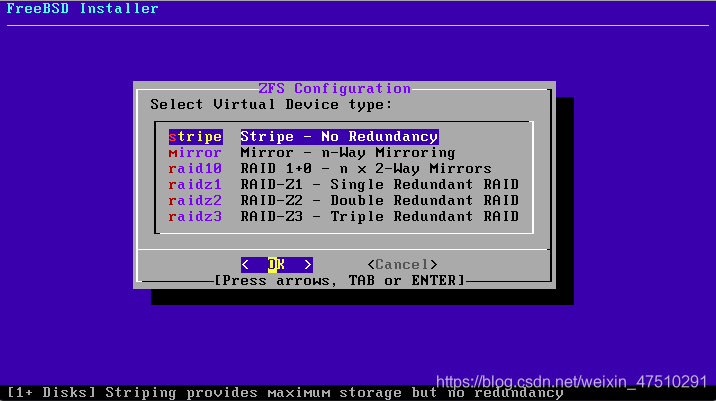
Task: Click the '[1+ Disks] Striping provides' status line
Action: click(x=285, y=393)
